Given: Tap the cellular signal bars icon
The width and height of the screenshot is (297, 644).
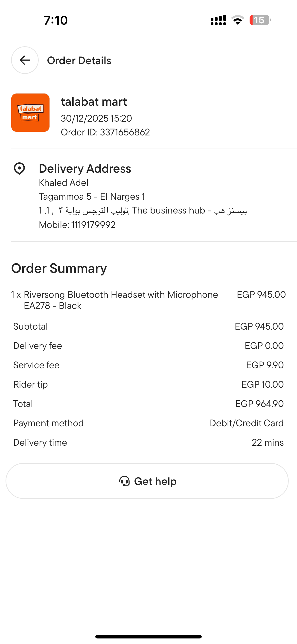Looking at the screenshot, I should coord(218,20).
